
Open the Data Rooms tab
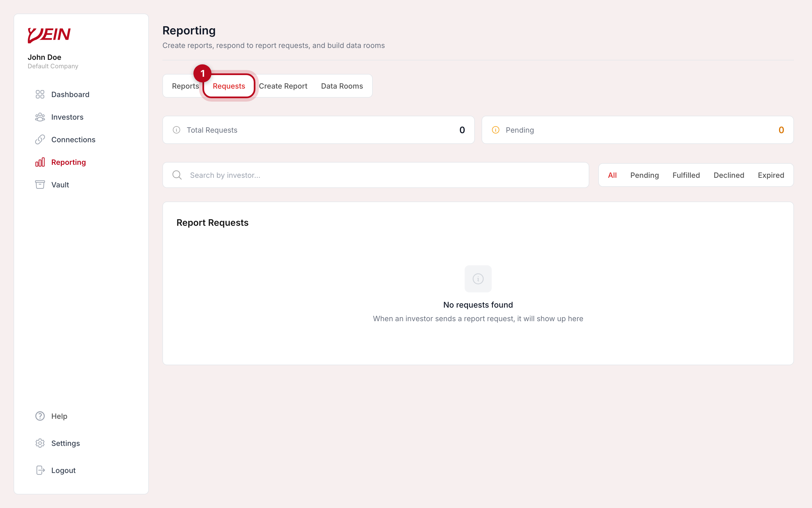coord(342,86)
